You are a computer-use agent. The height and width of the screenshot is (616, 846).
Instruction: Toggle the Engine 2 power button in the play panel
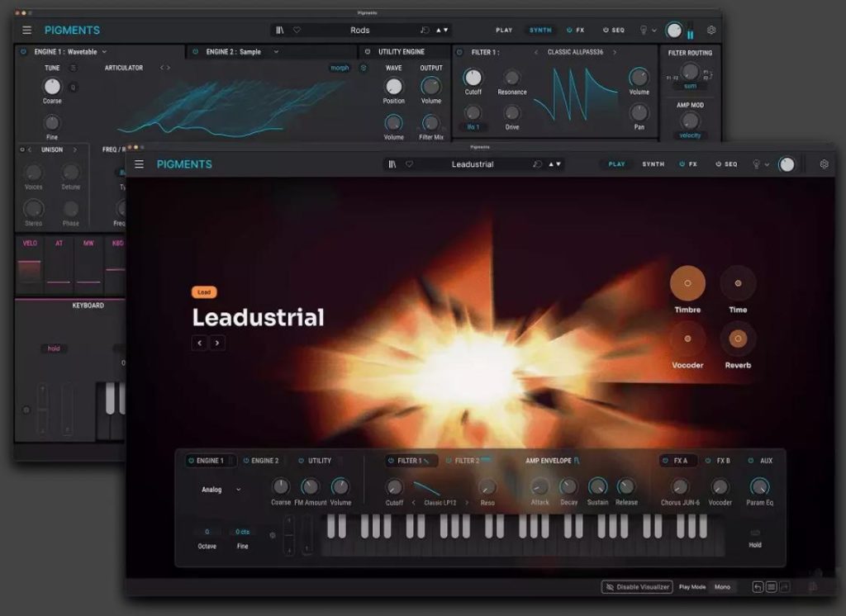coord(245,461)
